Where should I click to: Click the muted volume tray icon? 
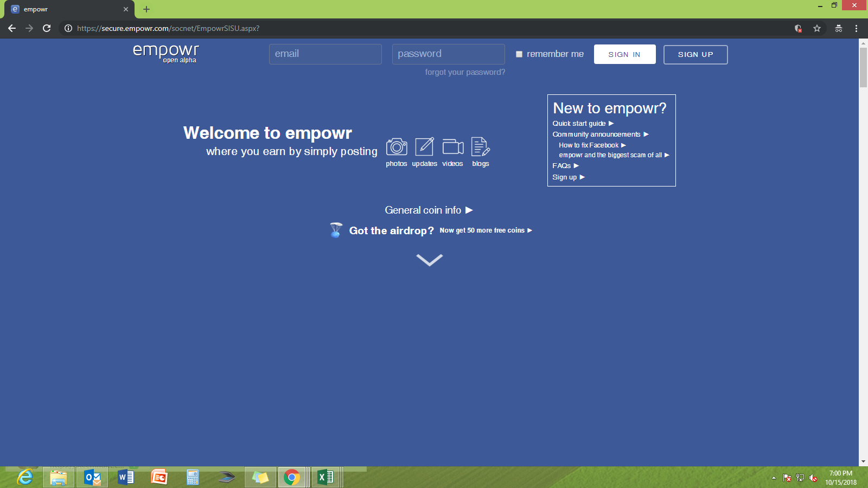point(813,478)
